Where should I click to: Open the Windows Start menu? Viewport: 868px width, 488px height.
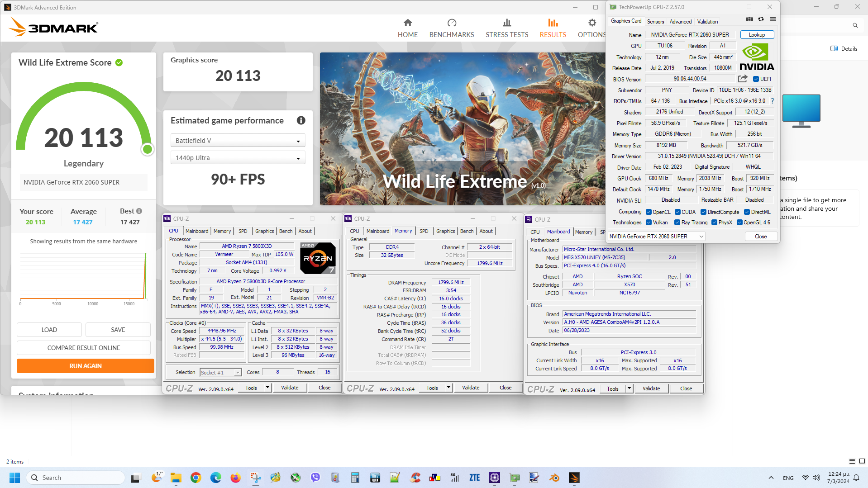(14, 478)
